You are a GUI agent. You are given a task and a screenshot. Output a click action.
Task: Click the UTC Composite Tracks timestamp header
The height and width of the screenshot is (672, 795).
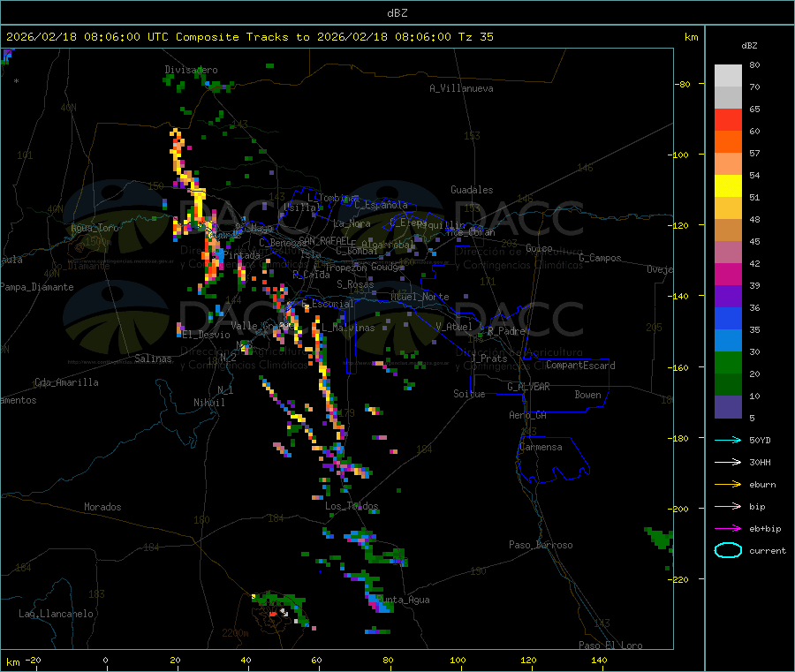[x=249, y=37]
